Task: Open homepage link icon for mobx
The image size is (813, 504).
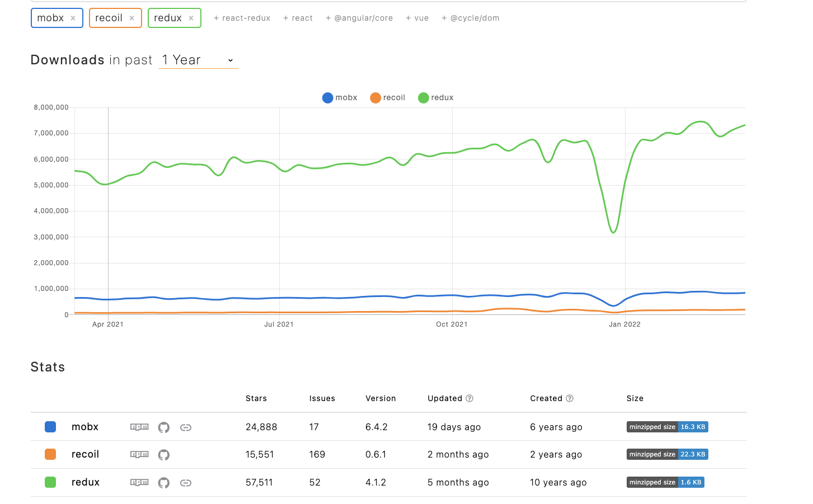Action: point(186,427)
